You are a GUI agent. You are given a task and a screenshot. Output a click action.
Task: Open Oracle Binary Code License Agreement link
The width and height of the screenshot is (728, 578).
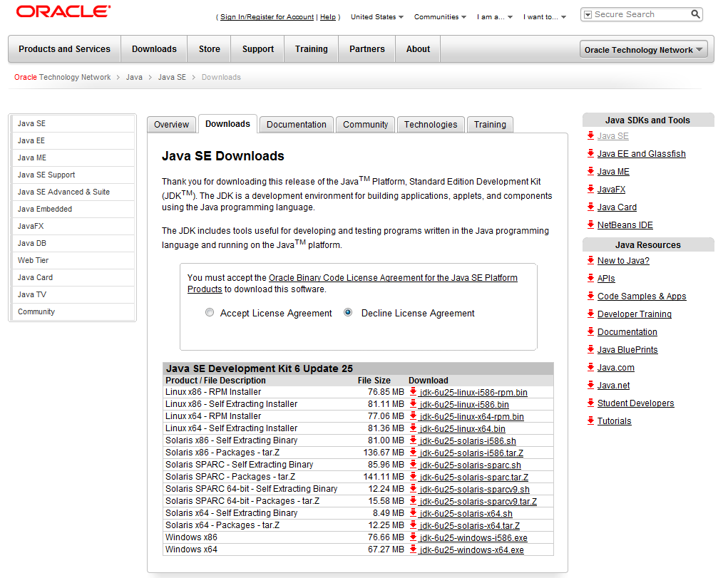pos(393,278)
